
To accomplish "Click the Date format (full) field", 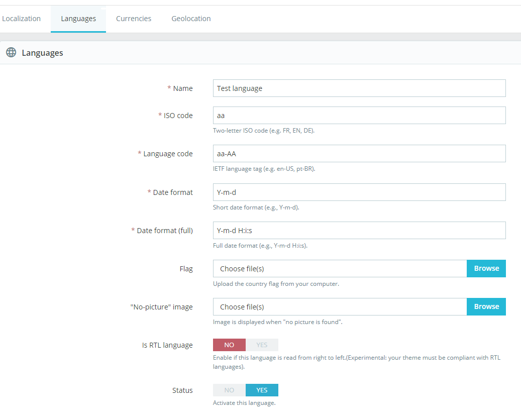I will point(359,230).
